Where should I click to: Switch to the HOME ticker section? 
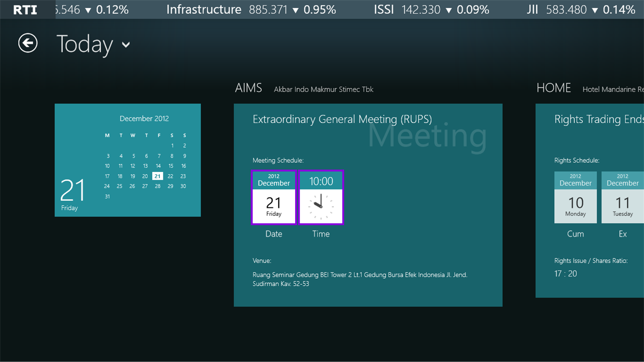[x=553, y=87]
